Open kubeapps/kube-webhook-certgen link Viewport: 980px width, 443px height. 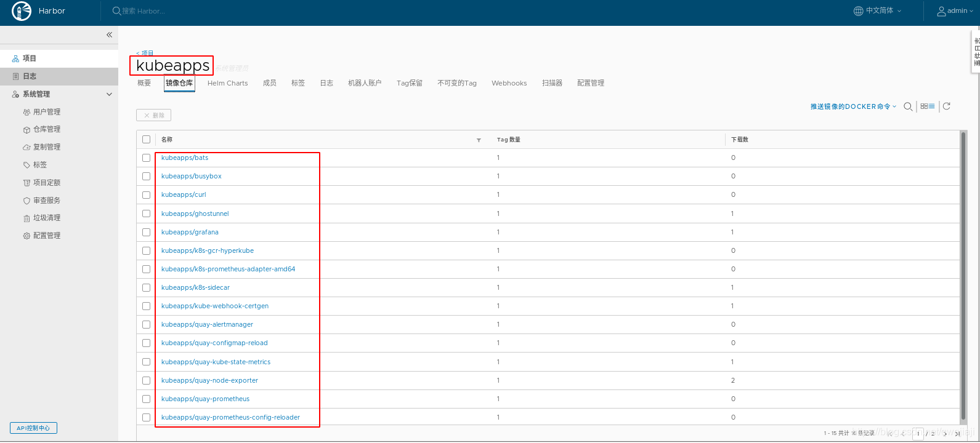tap(215, 306)
